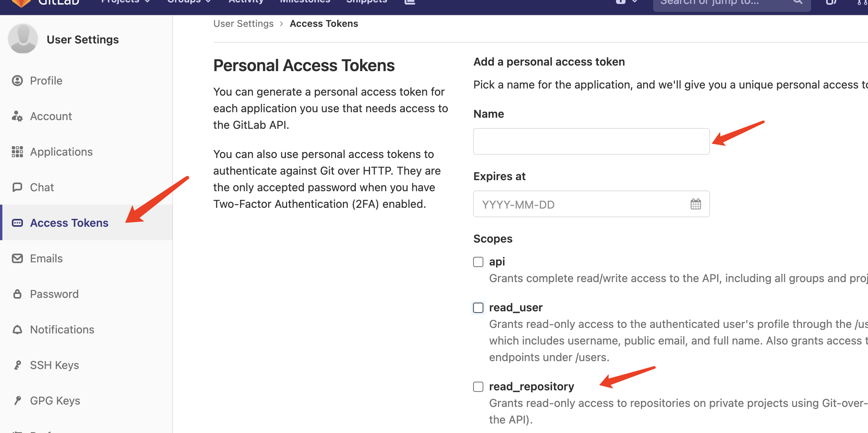Click the Notifications bell icon
This screenshot has height=433, width=868.
coord(17,329)
